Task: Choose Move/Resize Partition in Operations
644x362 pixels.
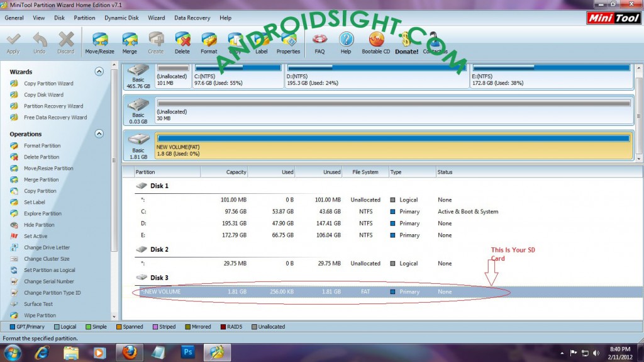Action: (x=48, y=168)
